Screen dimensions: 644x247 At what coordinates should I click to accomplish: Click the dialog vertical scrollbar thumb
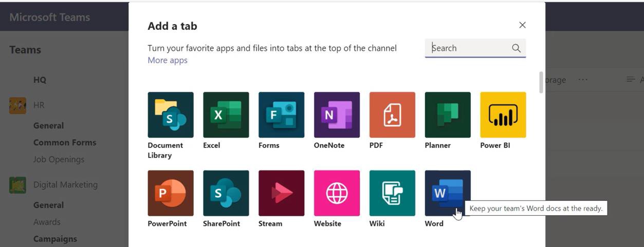click(x=541, y=83)
